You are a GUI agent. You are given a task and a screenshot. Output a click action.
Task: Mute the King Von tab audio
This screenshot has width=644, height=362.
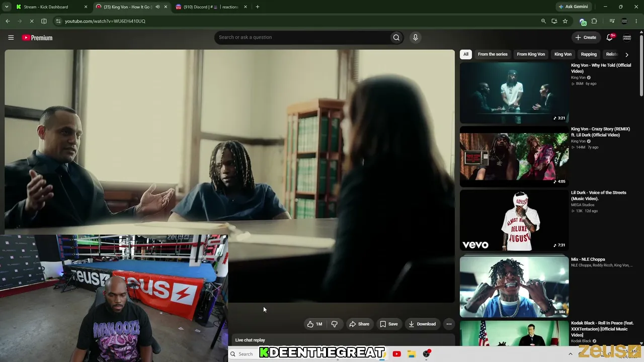(x=157, y=7)
